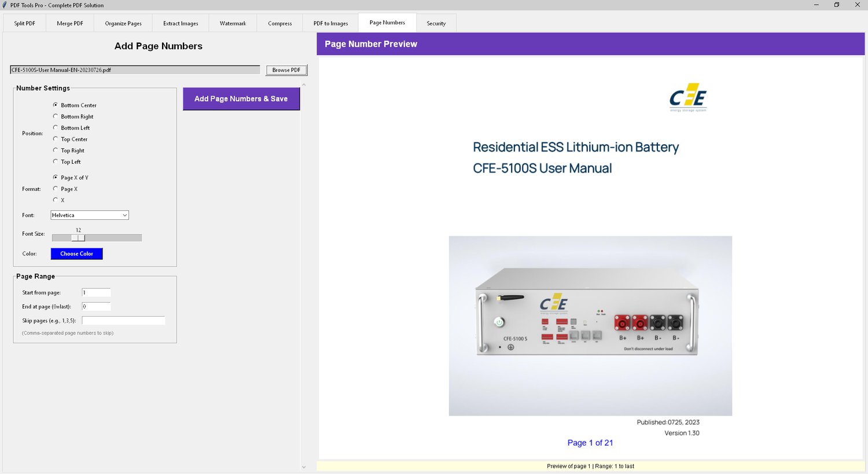Focus the Start from page field
This screenshot has height=474, width=868.
96,292
